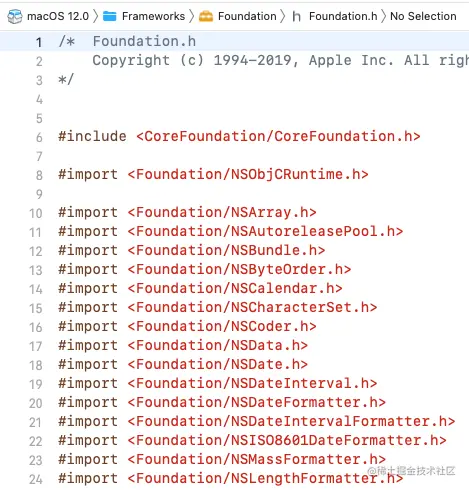This screenshot has width=469, height=490.
Task: Open the Foundation.h breadcrumb item
Action: (x=343, y=16)
